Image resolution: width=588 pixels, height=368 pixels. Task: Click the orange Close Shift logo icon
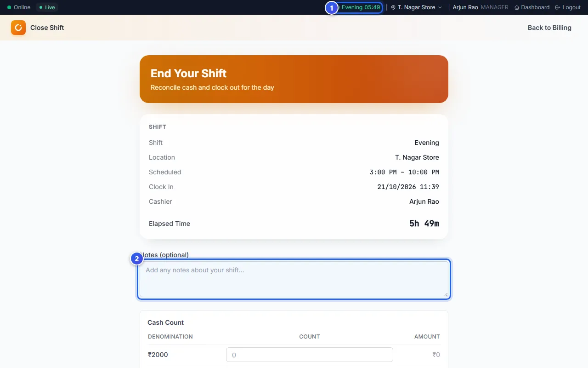pyautogui.click(x=18, y=28)
